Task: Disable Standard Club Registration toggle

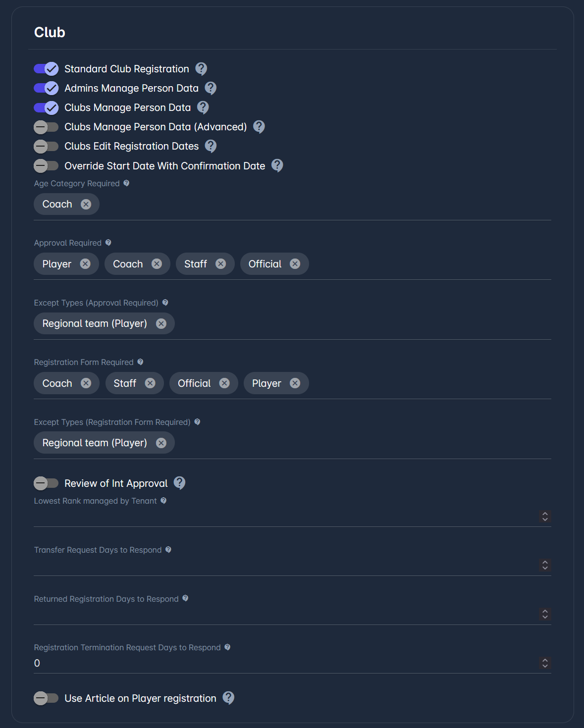Action: click(46, 69)
